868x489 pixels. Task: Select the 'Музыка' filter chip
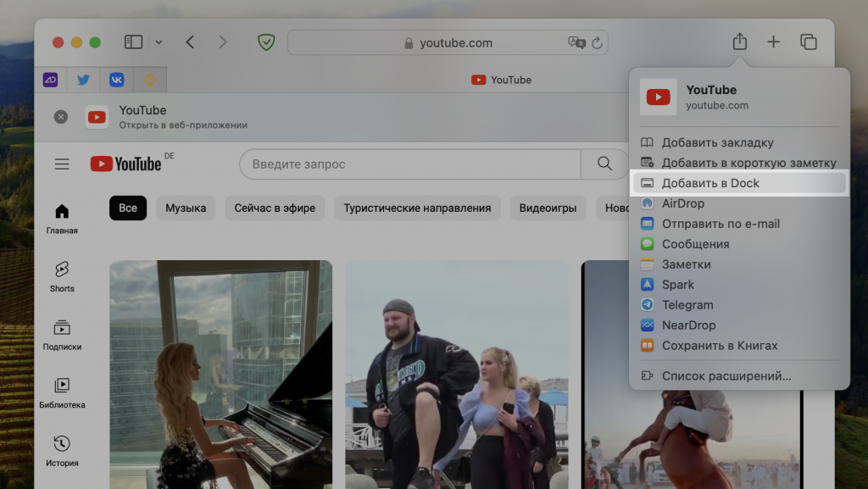186,208
